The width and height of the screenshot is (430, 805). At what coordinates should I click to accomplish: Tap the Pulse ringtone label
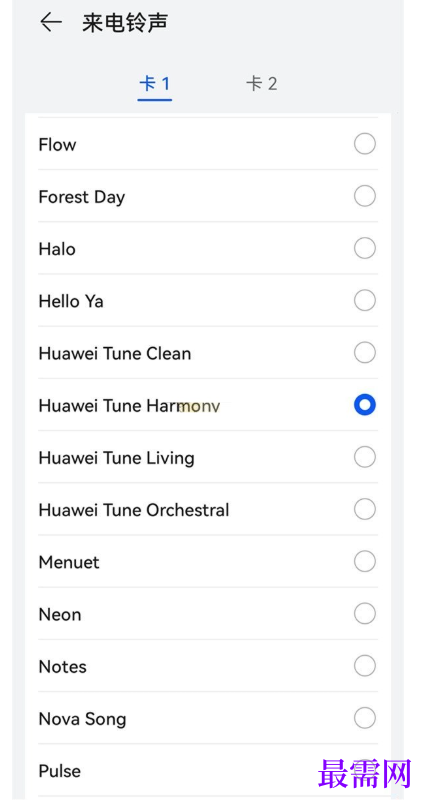(60, 771)
